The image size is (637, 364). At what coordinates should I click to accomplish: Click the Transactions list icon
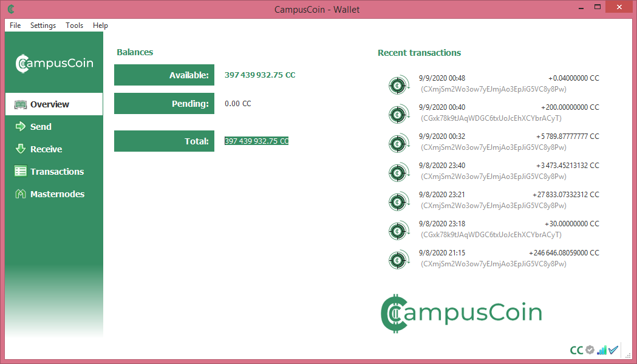click(20, 171)
